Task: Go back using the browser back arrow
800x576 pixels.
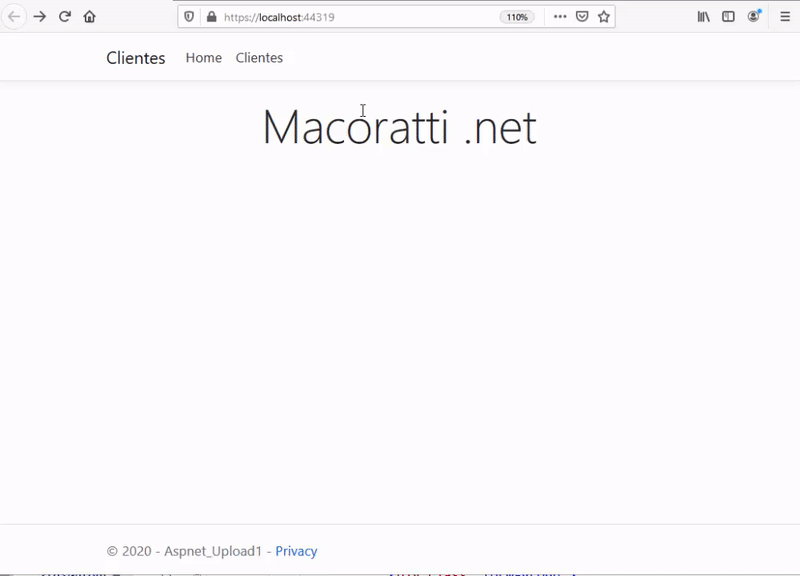Action: point(14,17)
